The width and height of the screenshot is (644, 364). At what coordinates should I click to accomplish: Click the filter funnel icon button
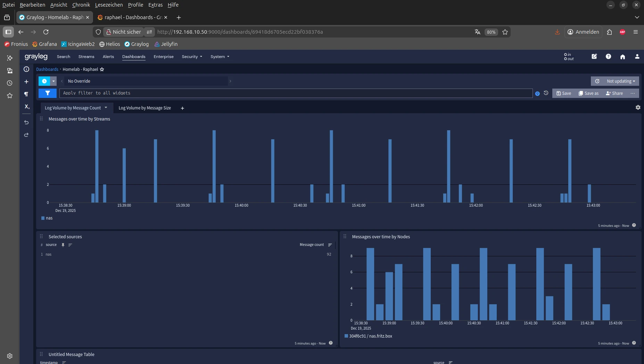pos(48,93)
